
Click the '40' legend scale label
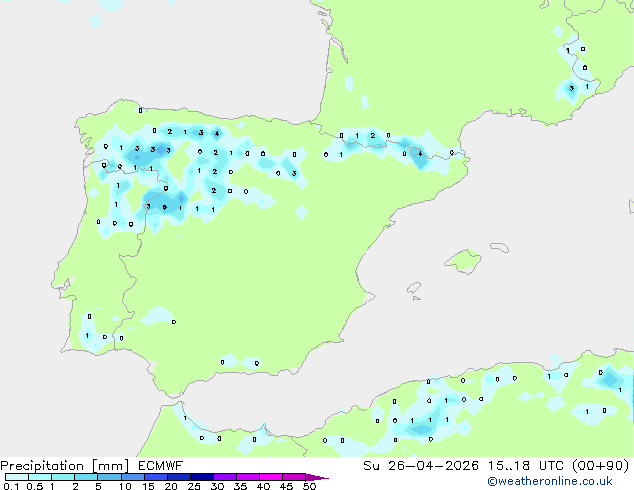coord(263,486)
